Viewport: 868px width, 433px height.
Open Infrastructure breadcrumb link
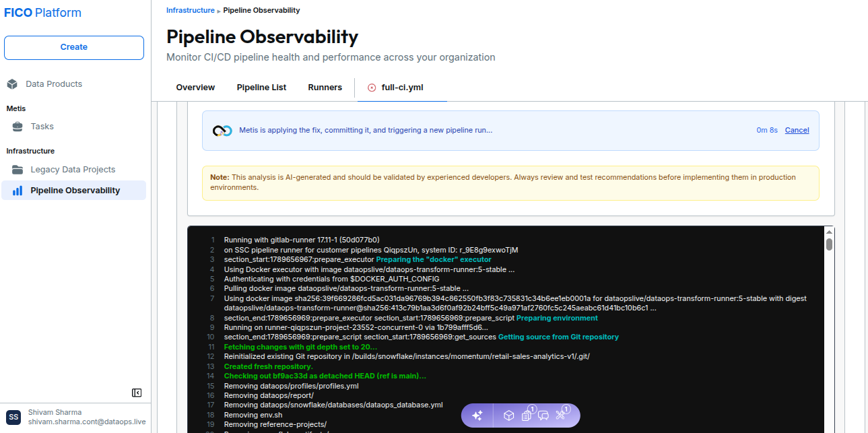pos(191,10)
